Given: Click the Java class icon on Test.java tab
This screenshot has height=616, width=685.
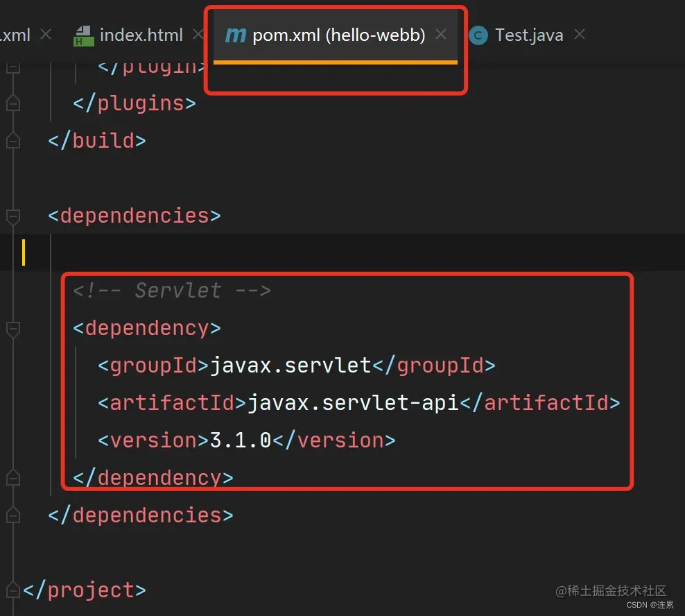Looking at the screenshot, I should point(478,35).
